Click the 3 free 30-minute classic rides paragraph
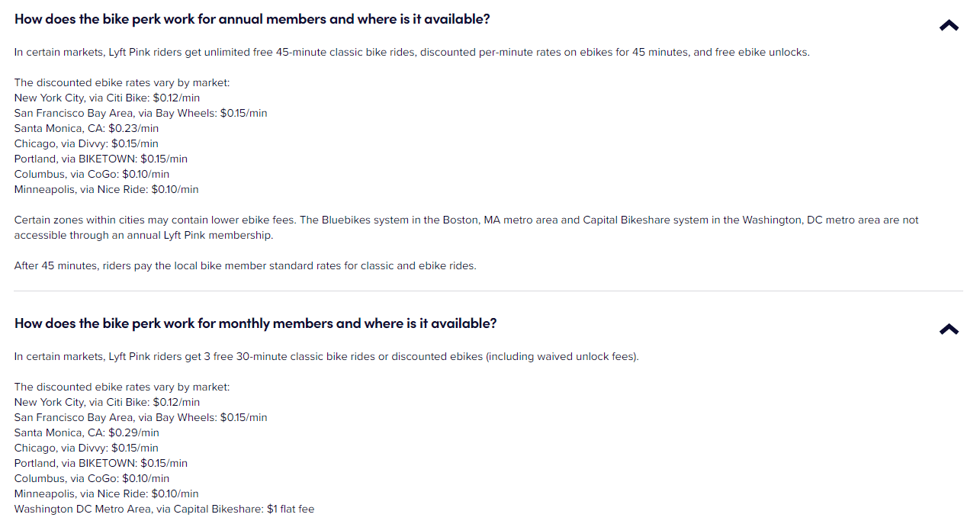The height and width of the screenshot is (524, 980). (326, 356)
